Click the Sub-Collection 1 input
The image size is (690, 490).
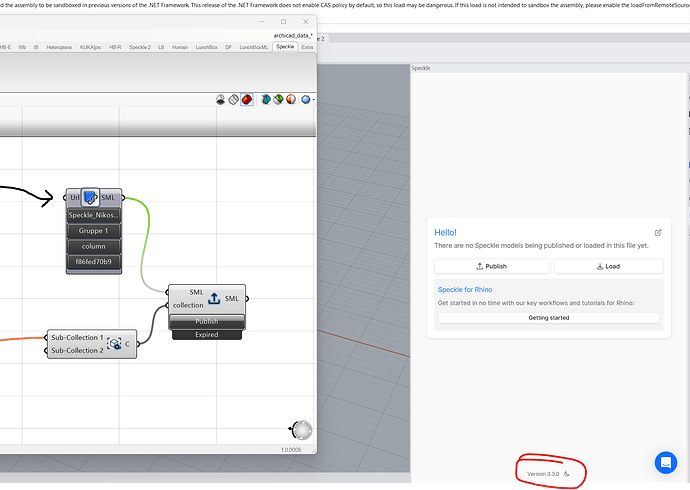[x=77, y=337]
